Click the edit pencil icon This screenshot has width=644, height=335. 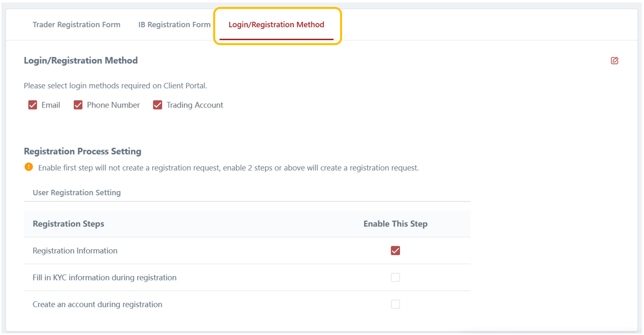[x=614, y=60]
